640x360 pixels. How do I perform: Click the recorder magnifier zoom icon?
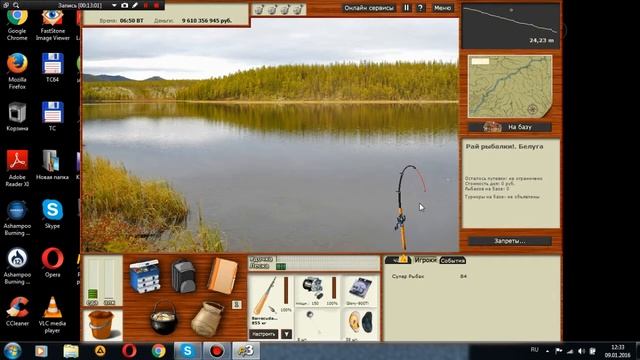[16, 5]
